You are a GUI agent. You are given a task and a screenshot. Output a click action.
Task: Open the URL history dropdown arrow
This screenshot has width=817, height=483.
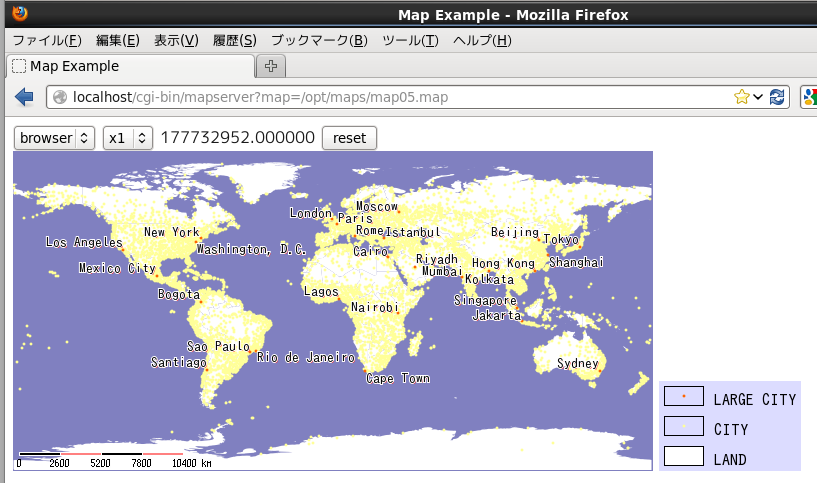click(758, 97)
